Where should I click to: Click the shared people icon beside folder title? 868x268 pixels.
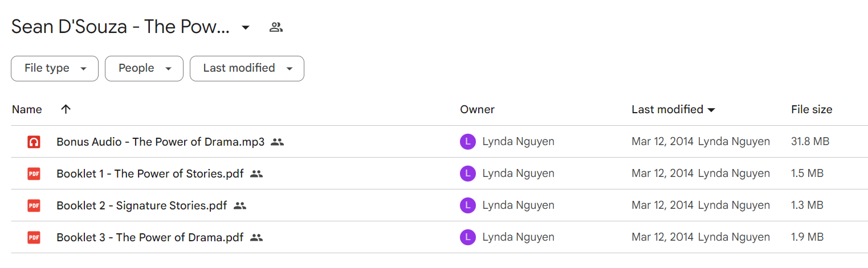[276, 27]
